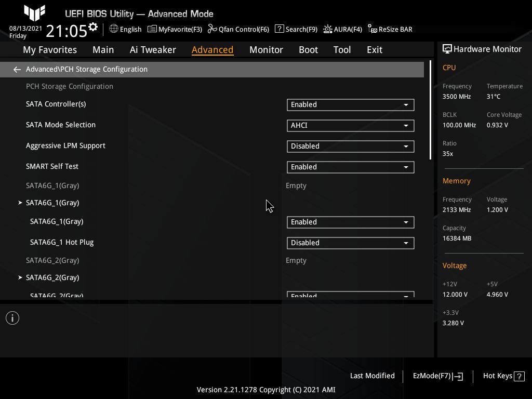
Task: Click the 21:05 clock time
Action: click(66, 31)
